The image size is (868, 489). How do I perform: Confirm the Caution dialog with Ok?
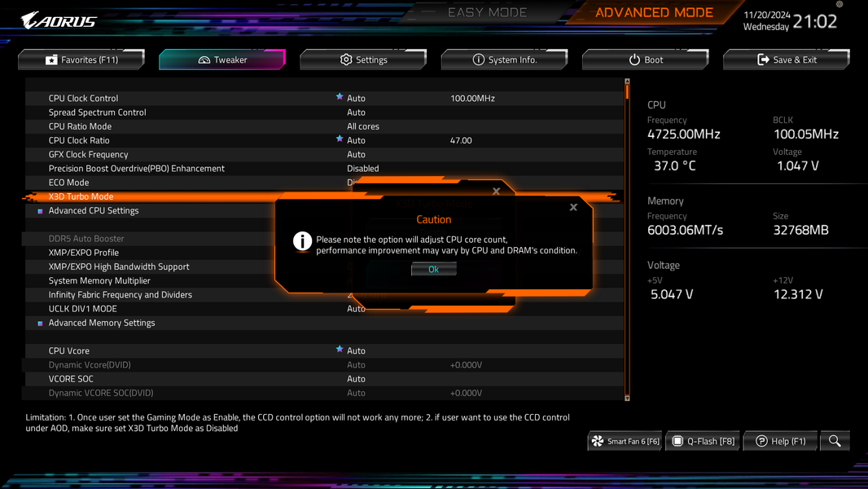click(x=433, y=269)
